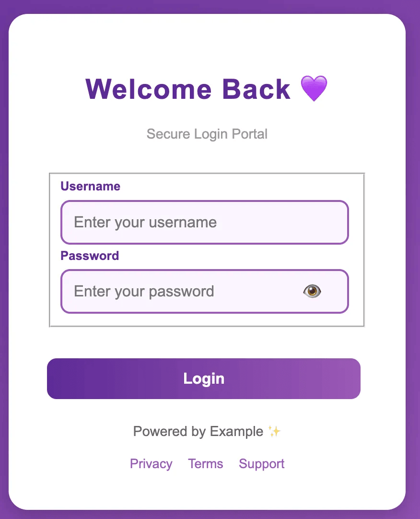Click the sparkles icon next to Powered by Example
The image size is (420, 519).
pos(273,431)
